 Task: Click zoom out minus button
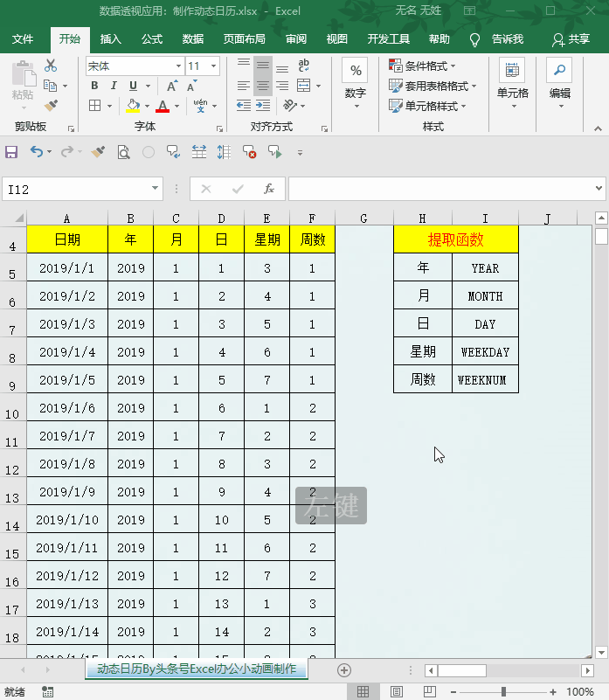(x=453, y=692)
